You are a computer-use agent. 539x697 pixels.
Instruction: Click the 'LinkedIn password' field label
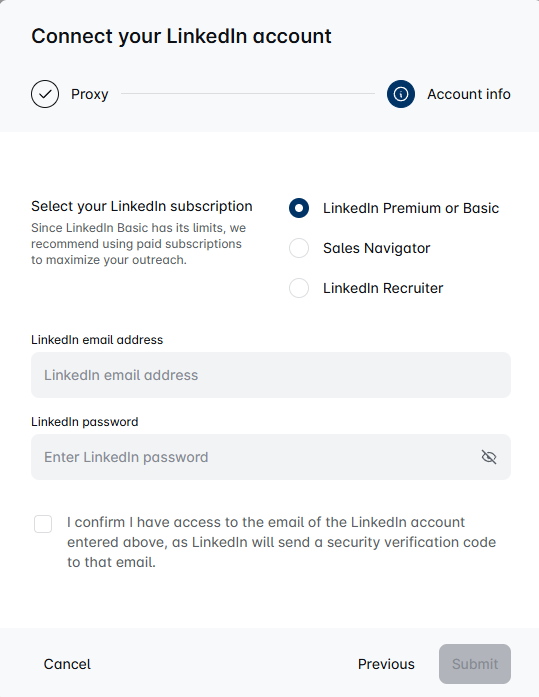pyautogui.click(x=84, y=422)
